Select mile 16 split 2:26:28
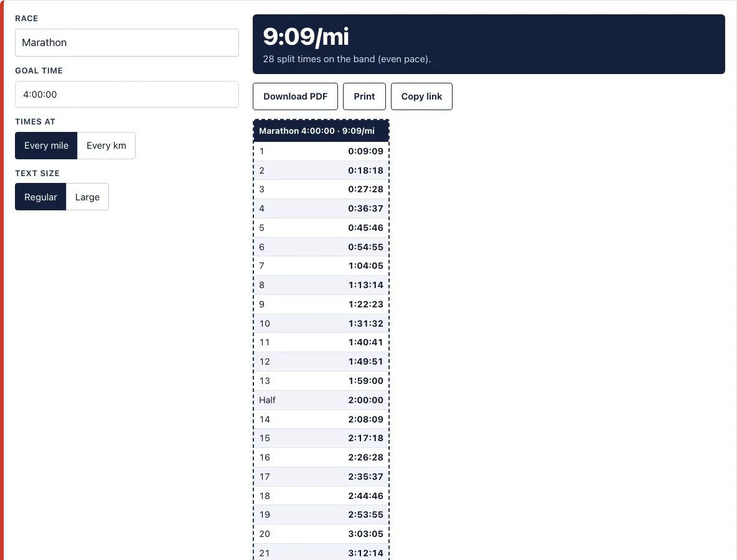This screenshot has width=737, height=560. tap(365, 457)
